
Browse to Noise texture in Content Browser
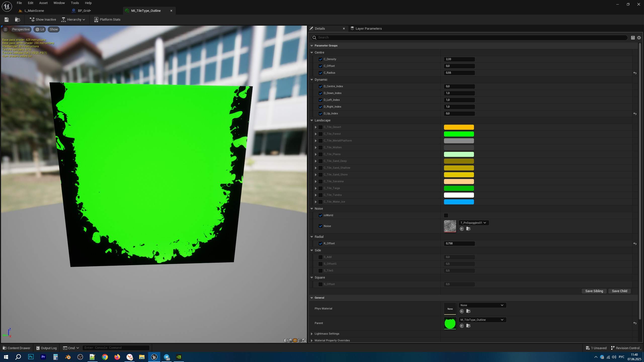[x=468, y=229]
